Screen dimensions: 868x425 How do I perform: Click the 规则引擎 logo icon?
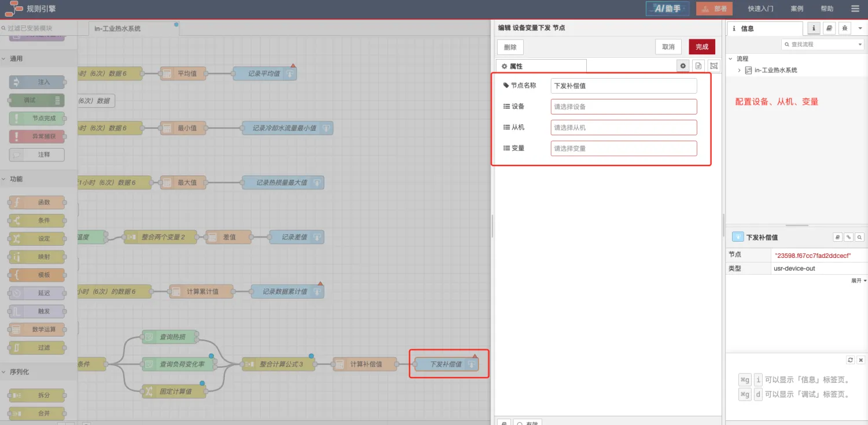tap(14, 9)
